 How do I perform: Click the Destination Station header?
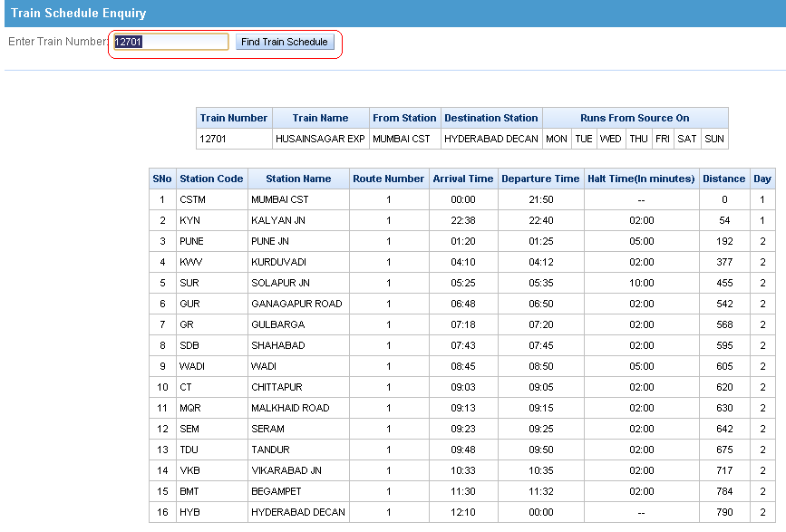point(491,118)
